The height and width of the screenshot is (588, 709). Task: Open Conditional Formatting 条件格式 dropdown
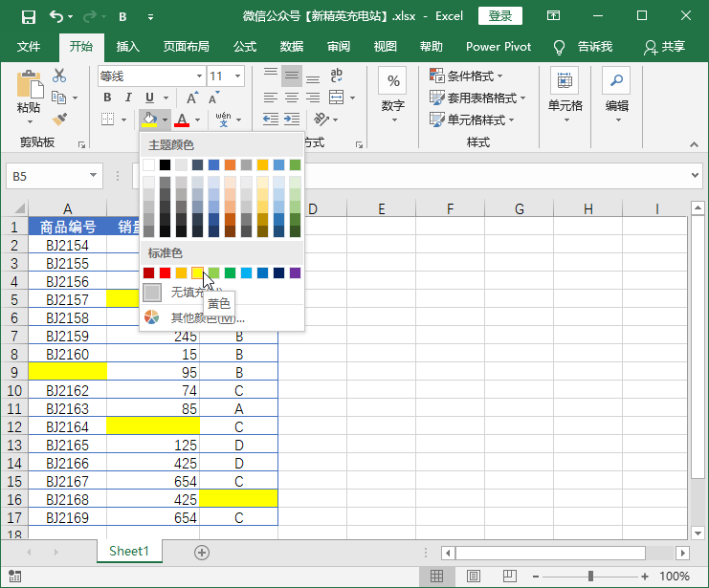466,76
